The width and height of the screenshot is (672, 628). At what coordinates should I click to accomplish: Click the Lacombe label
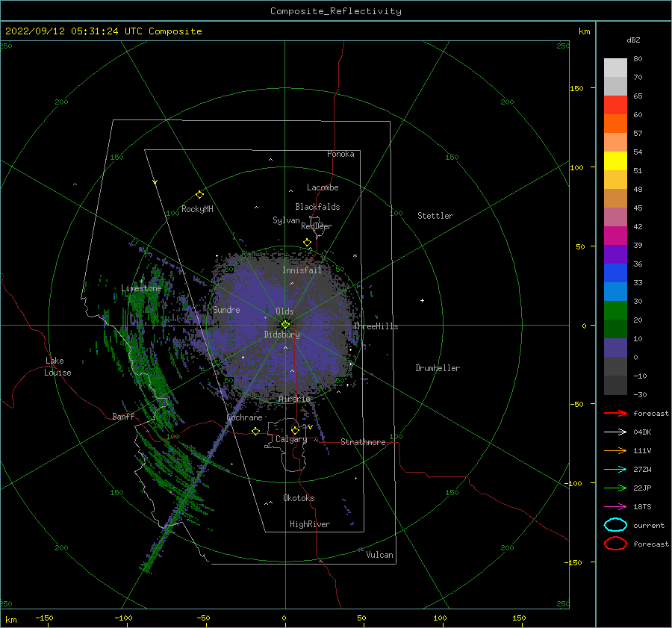[x=323, y=187]
